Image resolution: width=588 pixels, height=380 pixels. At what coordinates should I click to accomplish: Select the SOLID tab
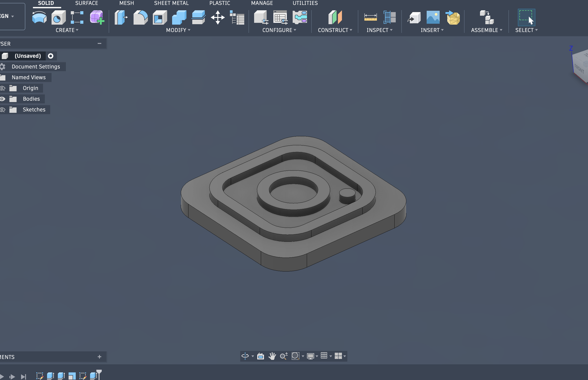pos(46,3)
